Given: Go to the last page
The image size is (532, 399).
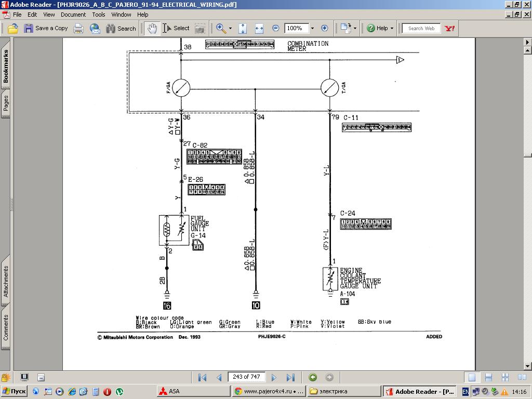Looking at the screenshot, I should pyautogui.click(x=290, y=377).
